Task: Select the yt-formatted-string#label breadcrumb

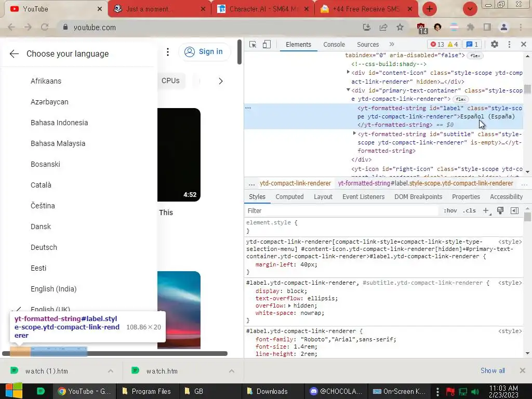Action: coord(425,183)
